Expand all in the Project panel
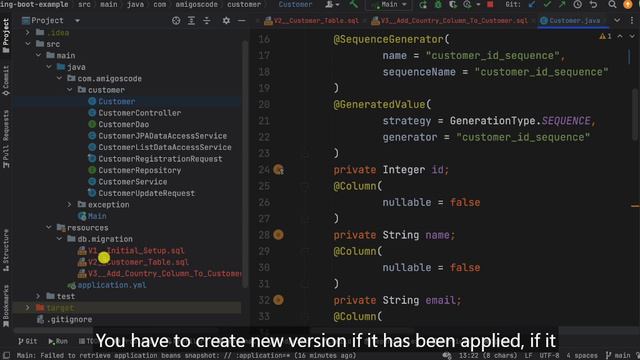This screenshot has width=640, height=360. coord(191,20)
